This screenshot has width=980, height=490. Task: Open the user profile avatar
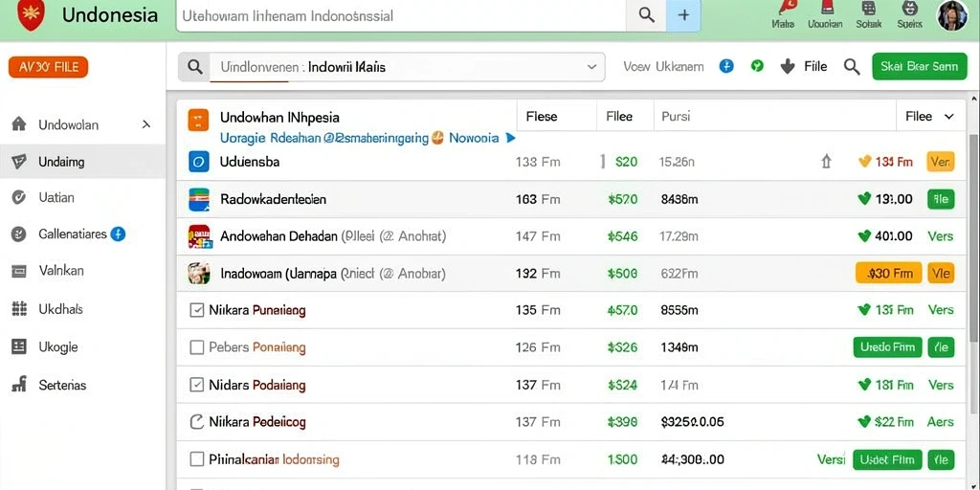(x=952, y=15)
